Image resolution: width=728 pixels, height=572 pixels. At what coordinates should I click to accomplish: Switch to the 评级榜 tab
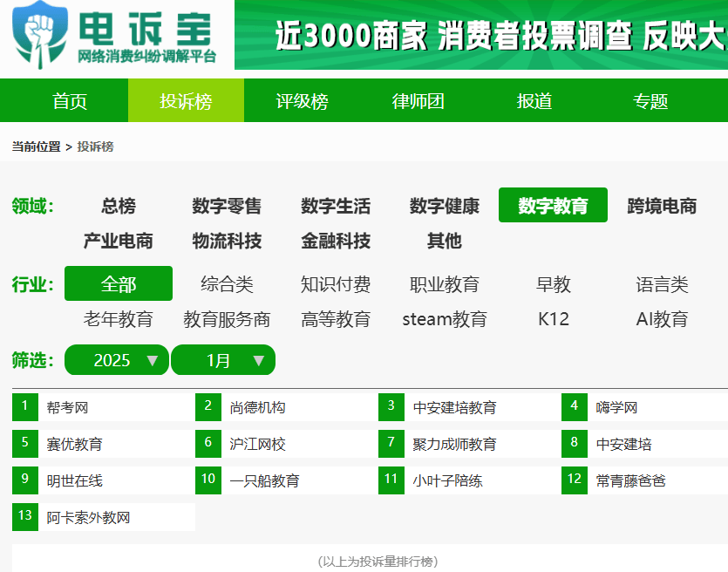tap(302, 101)
